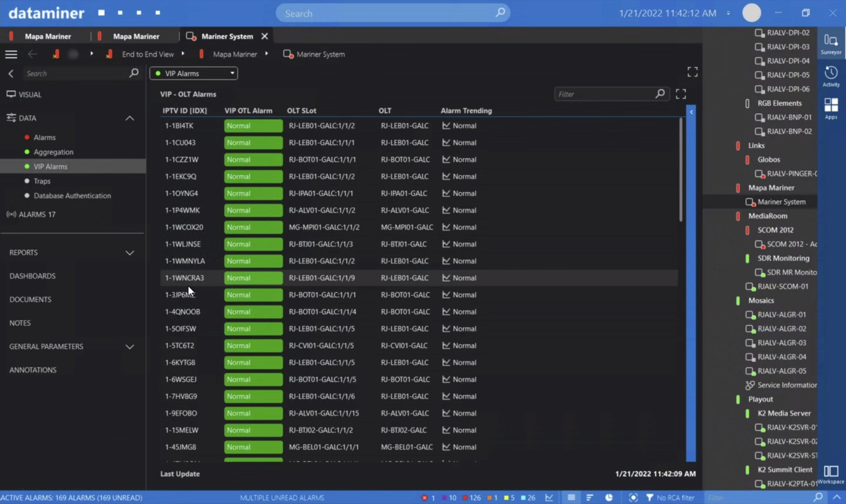Click the focus target icon in alarm bar
Screen dimensions: 846x504
click(x=633, y=497)
